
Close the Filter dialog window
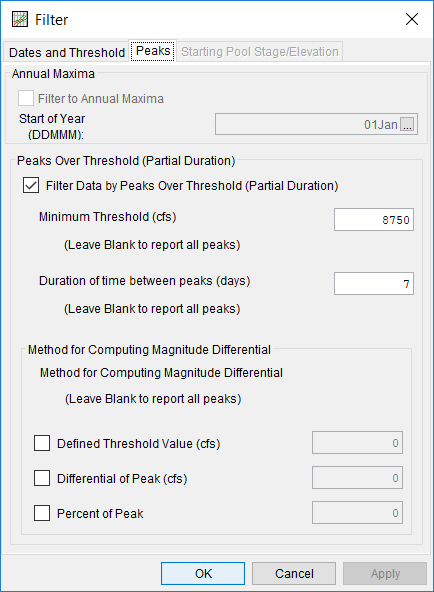tap(412, 19)
